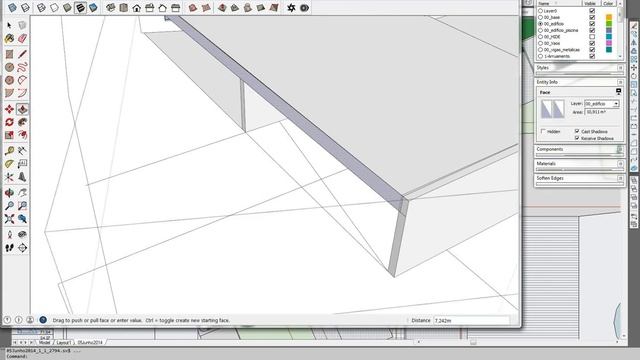Click the Zoom Extents tool
This screenshot has width=640, height=360.
(x=9, y=219)
